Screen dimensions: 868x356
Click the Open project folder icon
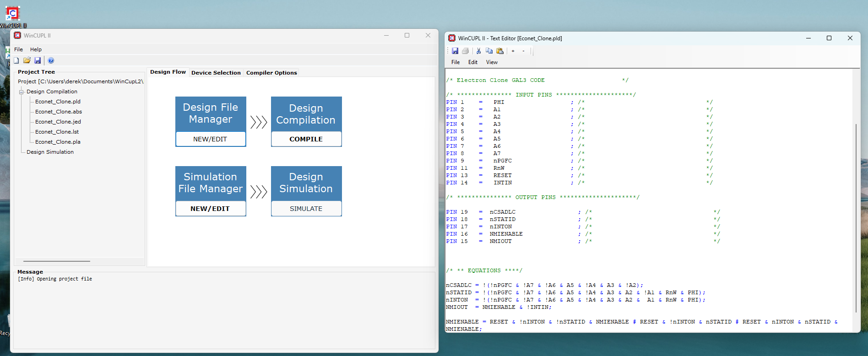[x=27, y=60]
